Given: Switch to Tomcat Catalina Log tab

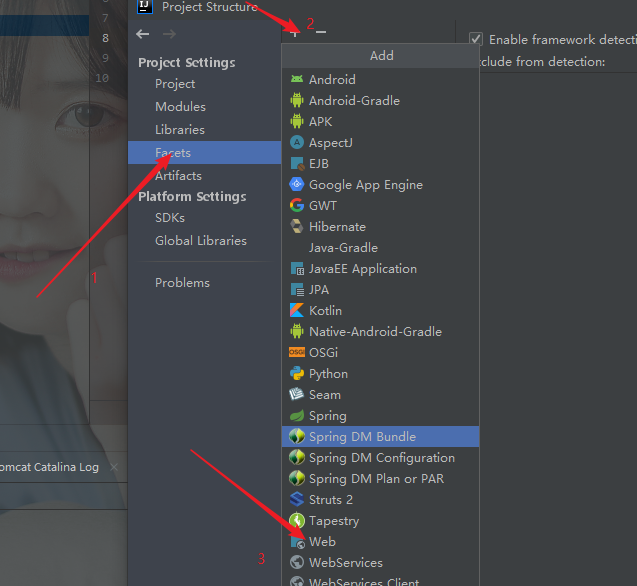Looking at the screenshot, I should coord(49,467).
